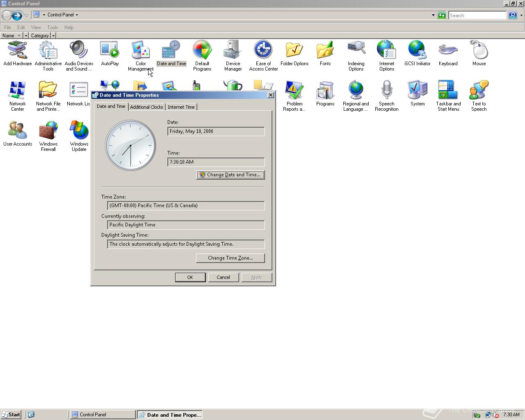Expand the search options dropdown arrow

(521, 16)
